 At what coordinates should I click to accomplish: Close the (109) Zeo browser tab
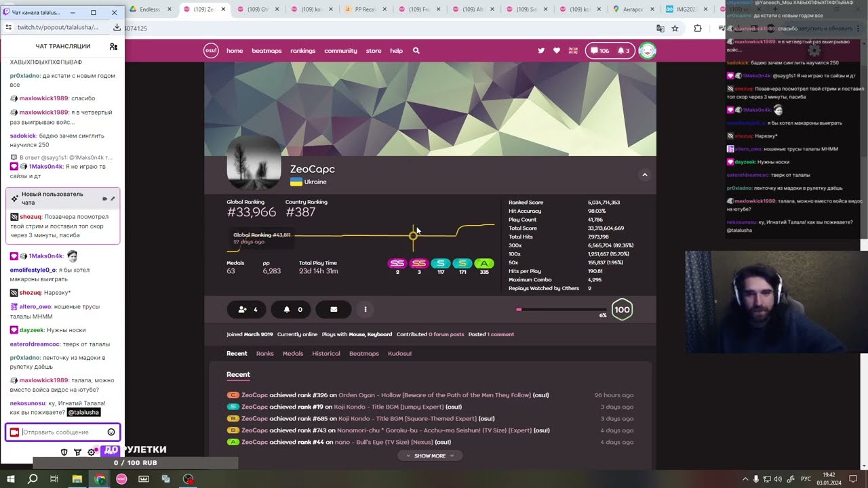pyautogui.click(x=222, y=9)
